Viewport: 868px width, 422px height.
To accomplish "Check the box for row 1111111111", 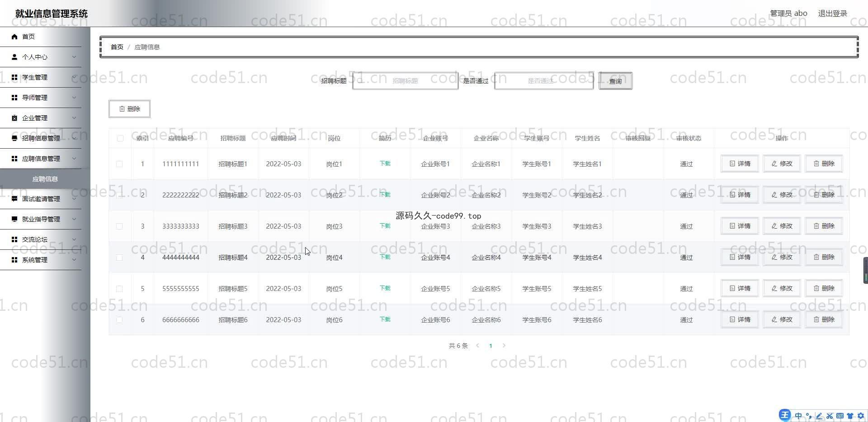I will pyautogui.click(x=119, y=164).
